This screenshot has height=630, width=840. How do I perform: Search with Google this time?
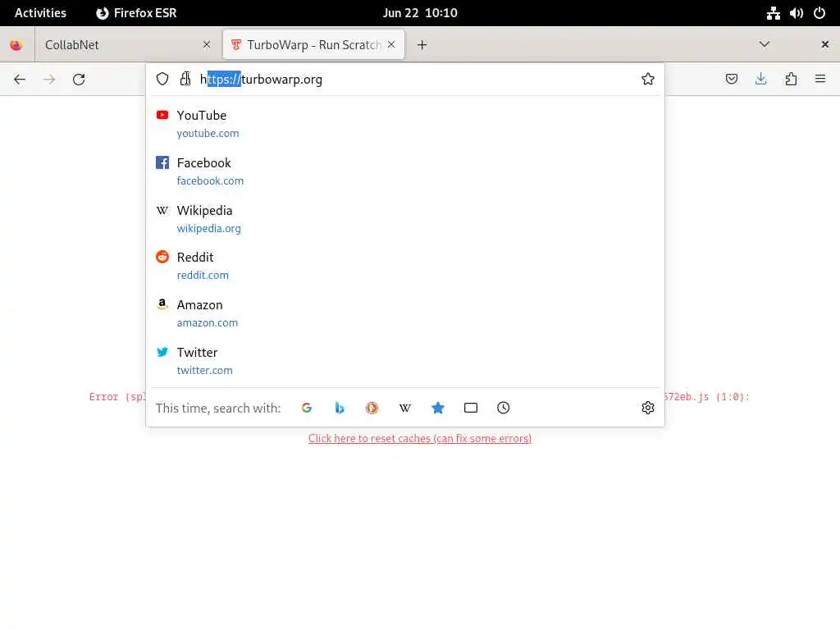point(307,408)
